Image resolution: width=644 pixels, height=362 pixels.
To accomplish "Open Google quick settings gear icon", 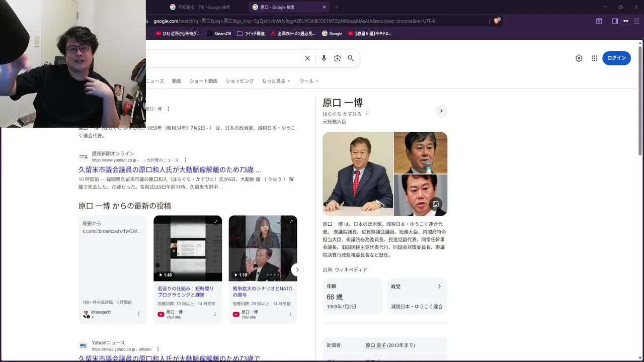I will pos(579,58).
